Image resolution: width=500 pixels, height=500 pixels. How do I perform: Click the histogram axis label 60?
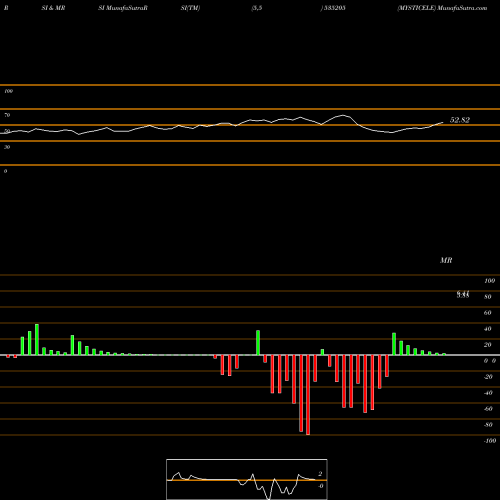[x=488, y=313]
